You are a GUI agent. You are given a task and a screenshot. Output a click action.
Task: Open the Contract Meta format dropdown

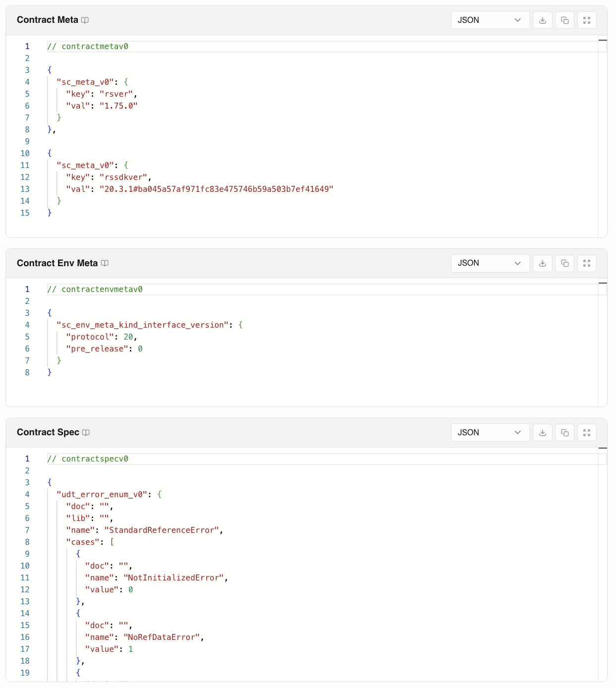pos(490,20)
